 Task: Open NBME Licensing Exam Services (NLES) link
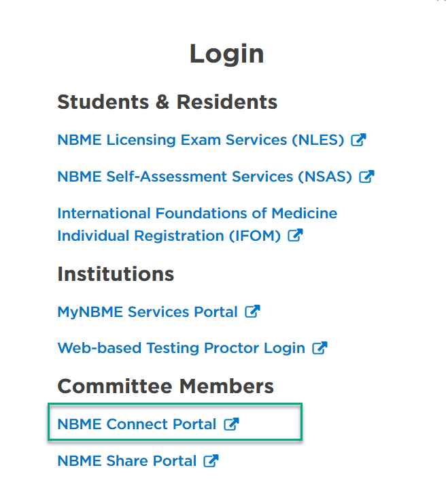201,140
